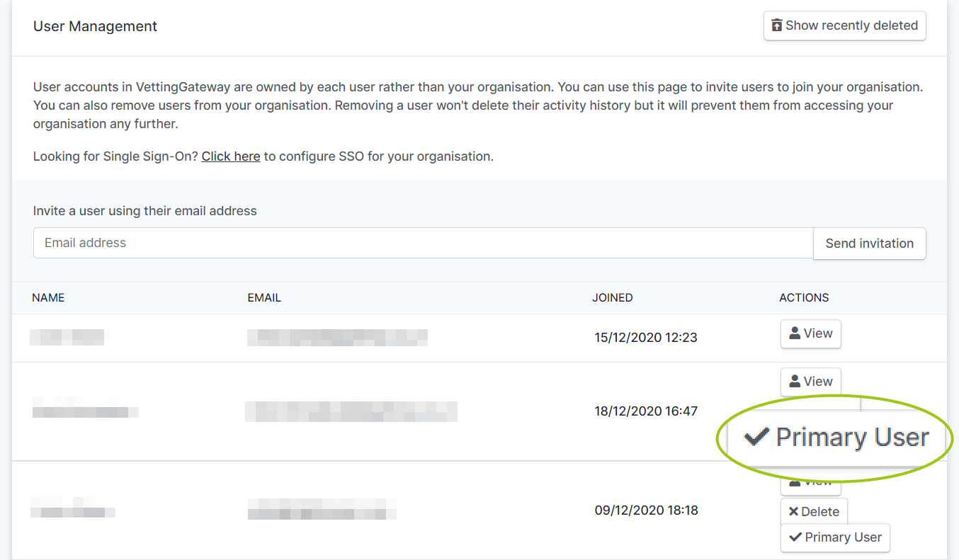The width and height of the screenshot is (959, 560).
Task: Select the 15/12/2020 12:23 joined date
Action: tap(646, 338)
